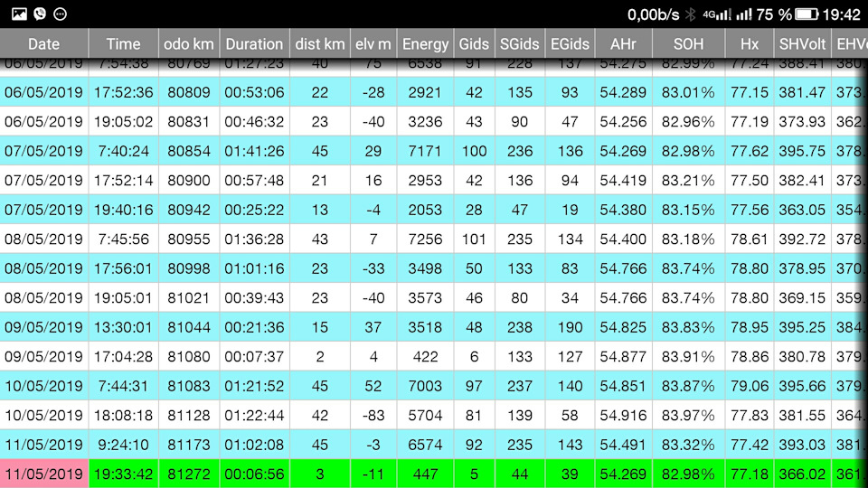Tap the AHr column header

(x=623, y=43)
